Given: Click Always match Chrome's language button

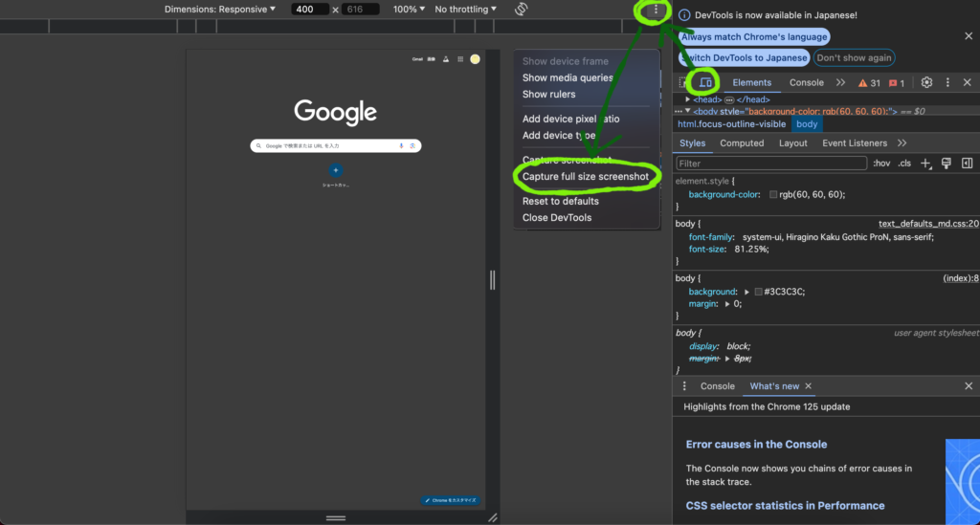Looking at the screenshot, I should click(754, 37).
